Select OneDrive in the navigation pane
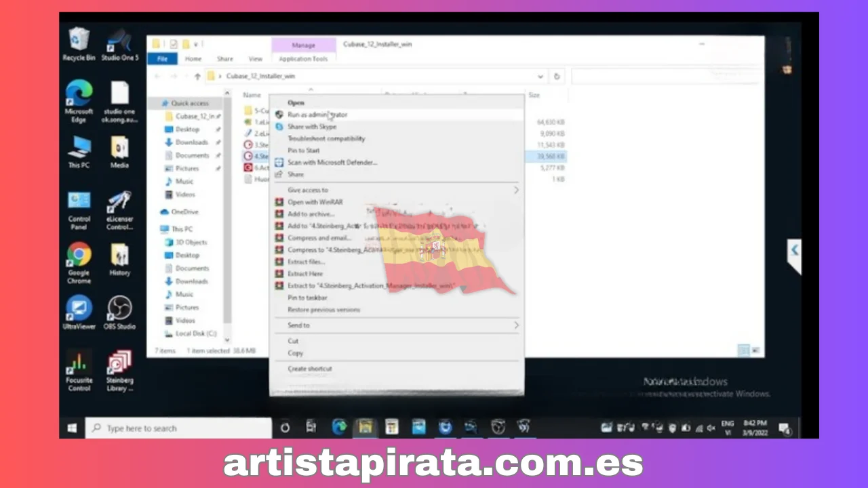The image size is (868, 488). (x=180, y=211)
